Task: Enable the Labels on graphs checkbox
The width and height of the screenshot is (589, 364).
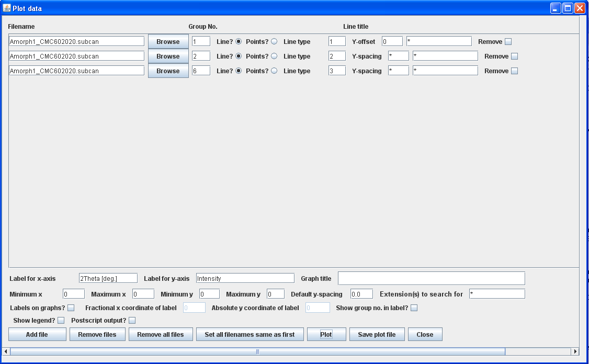Action: tap(71, 308)
